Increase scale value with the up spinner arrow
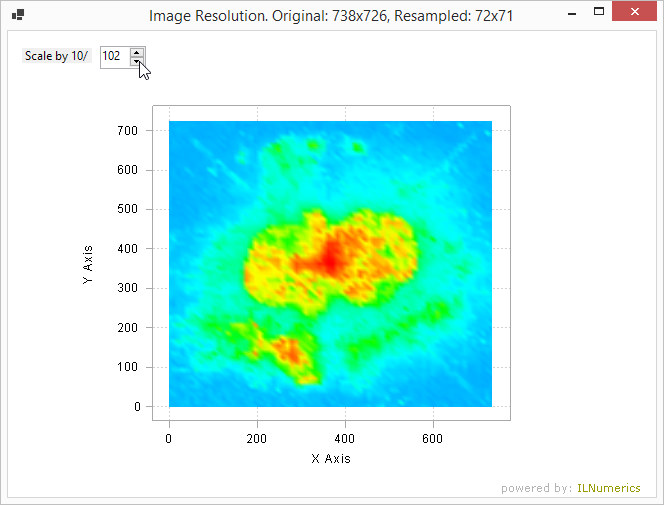The width and height of the screenshot is (664, 505). point(137,52)
